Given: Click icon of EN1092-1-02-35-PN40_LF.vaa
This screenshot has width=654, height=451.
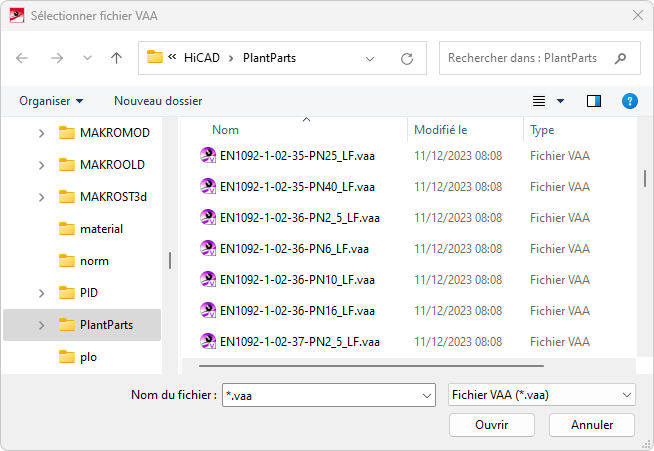Looking at the screenshot, I should point(208,186).
